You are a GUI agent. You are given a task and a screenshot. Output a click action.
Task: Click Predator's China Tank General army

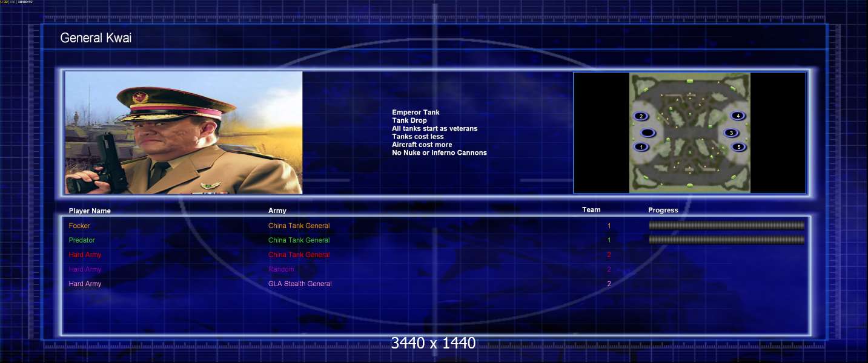(x=299, y=240)
